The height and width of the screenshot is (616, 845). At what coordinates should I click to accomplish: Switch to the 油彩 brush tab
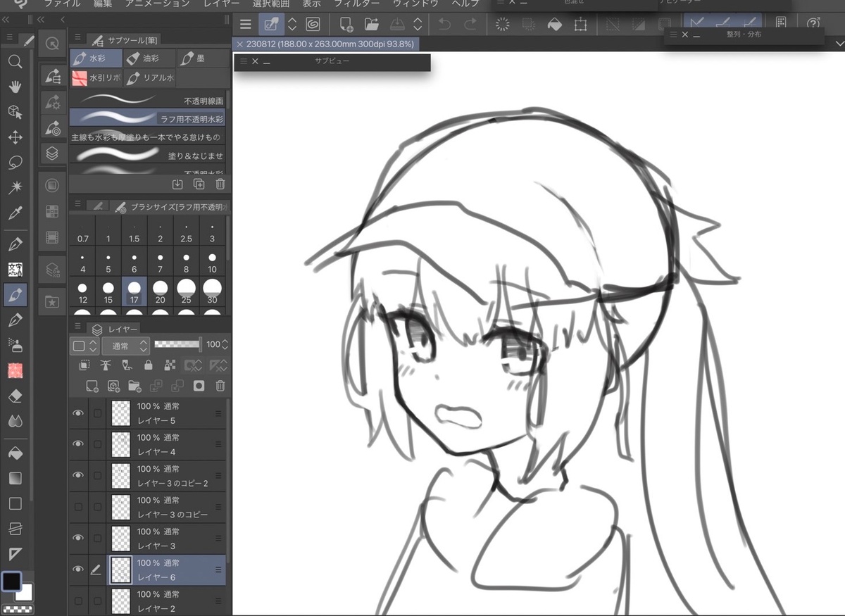148,58
